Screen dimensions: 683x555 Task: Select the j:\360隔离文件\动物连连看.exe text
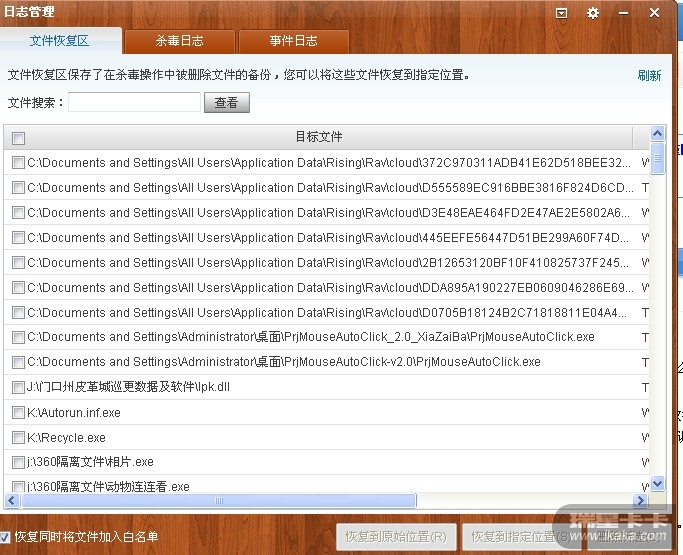tap(108, 486)
